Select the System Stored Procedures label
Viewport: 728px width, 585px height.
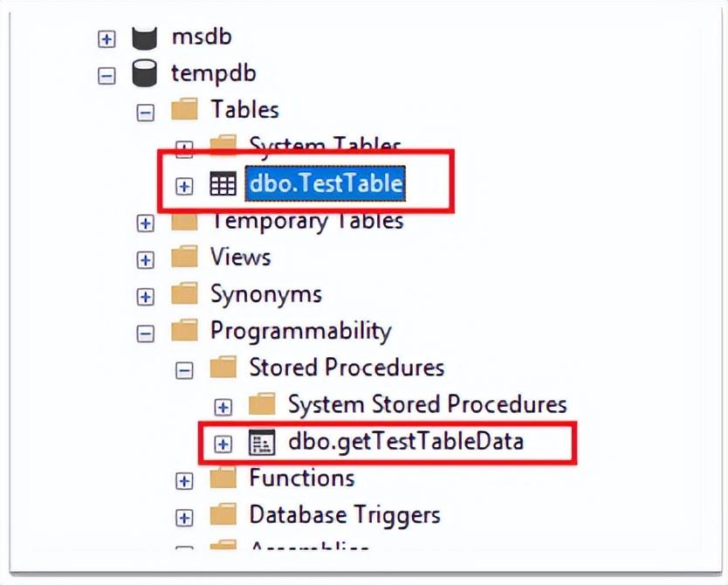(x=427, y=404)
